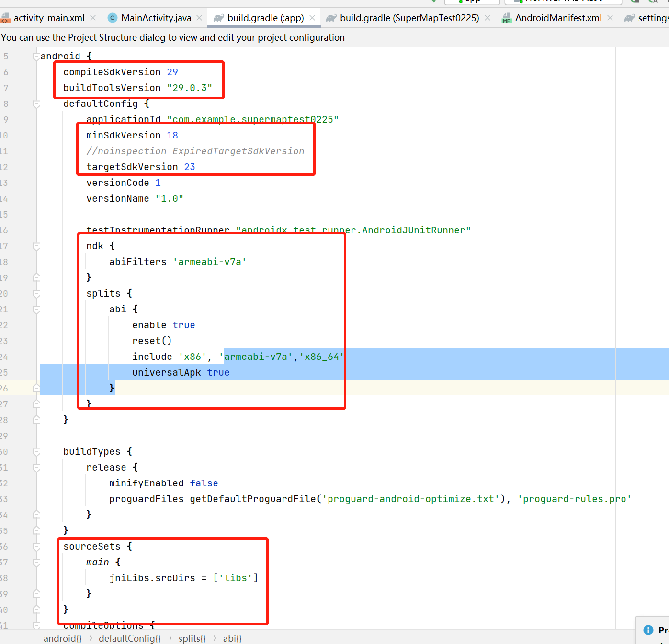Click the AndroidManifest.xml MF file icon
Image resolution: width=669 pixels, height=644 pixels.
tap(506, 19)
